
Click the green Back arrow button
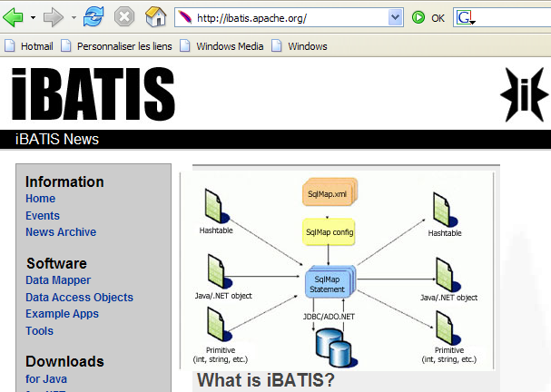click(14, 17)
